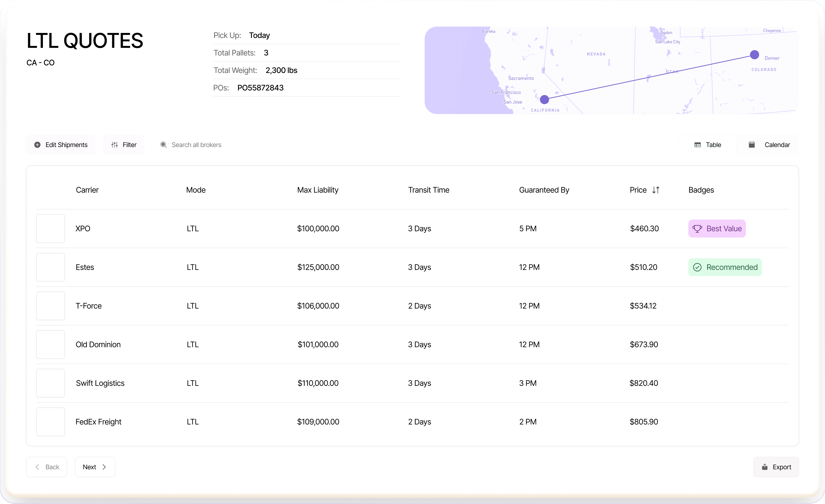Click the magnifying glass in the broker search

click(164, 145)
